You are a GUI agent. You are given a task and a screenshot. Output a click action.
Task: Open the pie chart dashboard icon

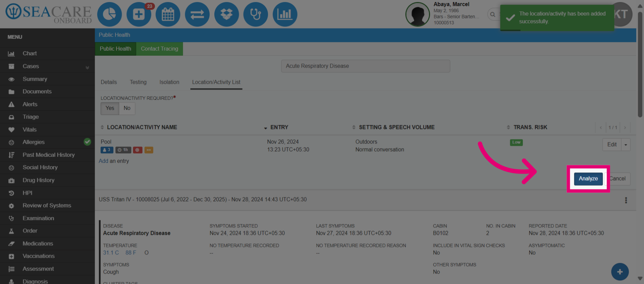pyautogui.click(x=109, y=14)
